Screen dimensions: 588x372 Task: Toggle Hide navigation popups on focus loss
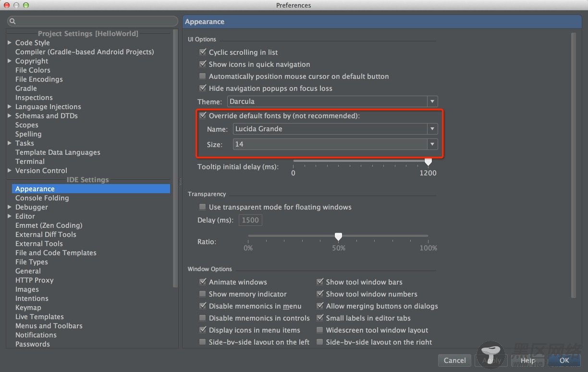coord(202,88)
